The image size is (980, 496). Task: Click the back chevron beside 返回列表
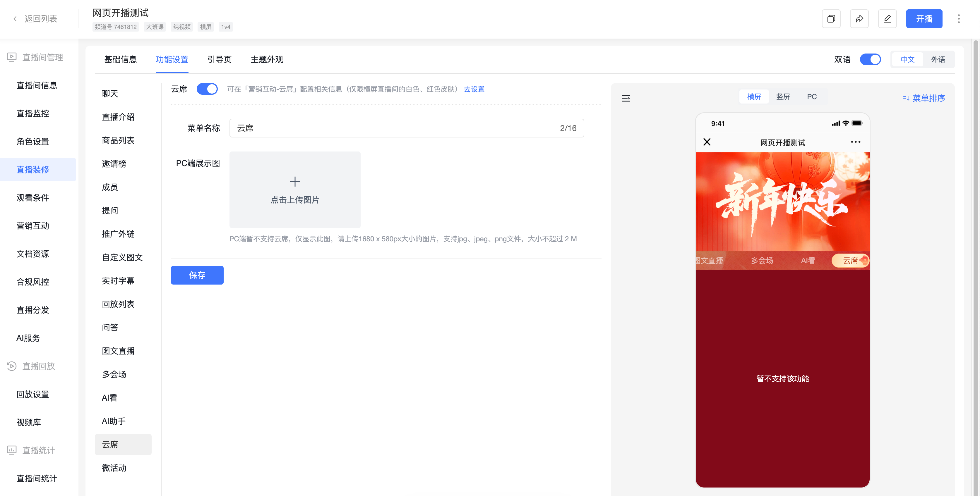[15, 19]
